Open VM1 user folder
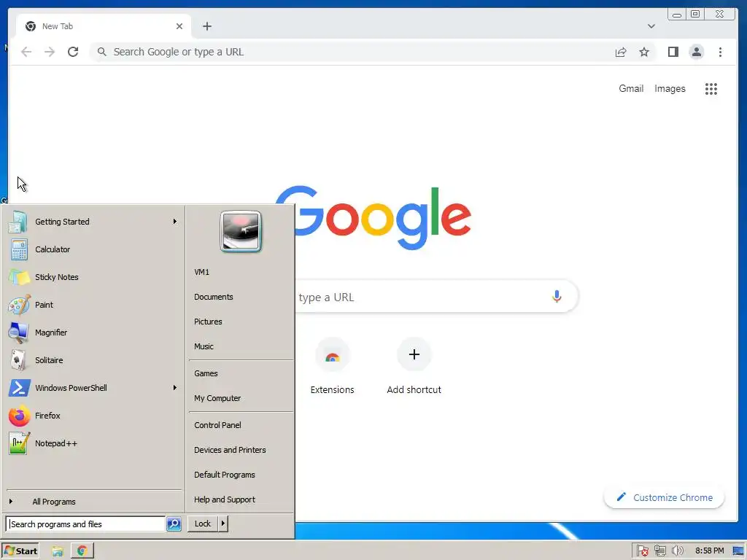The width and height of the screenshot is (747, 560). pos(201,272)
